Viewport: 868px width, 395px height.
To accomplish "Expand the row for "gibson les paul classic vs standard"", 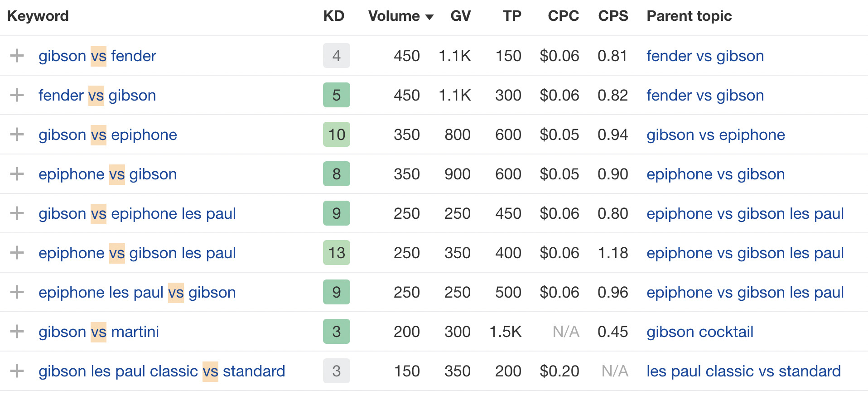I will (17, 371).
